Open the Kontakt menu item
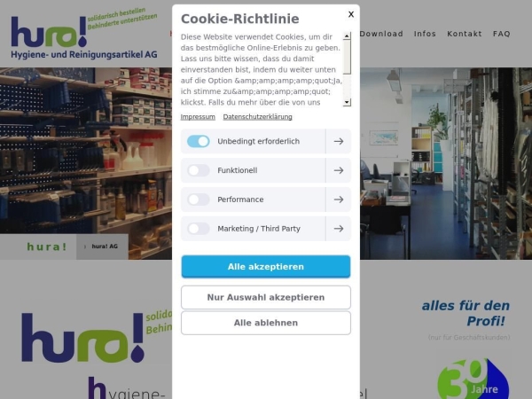The width and height of the screenshot is (532, 399). (464, 34)
